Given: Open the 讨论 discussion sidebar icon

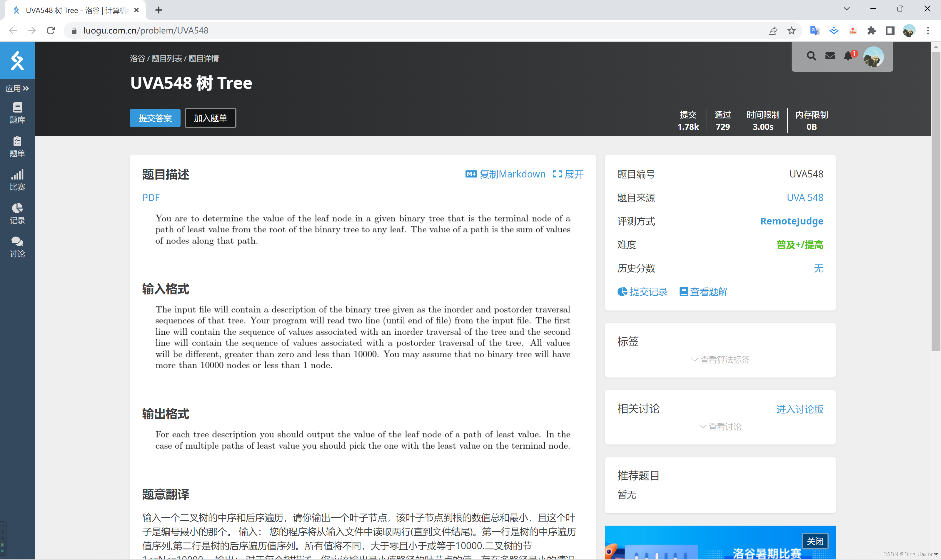Looking at the screenshot, I should click(x=17, y=247).
